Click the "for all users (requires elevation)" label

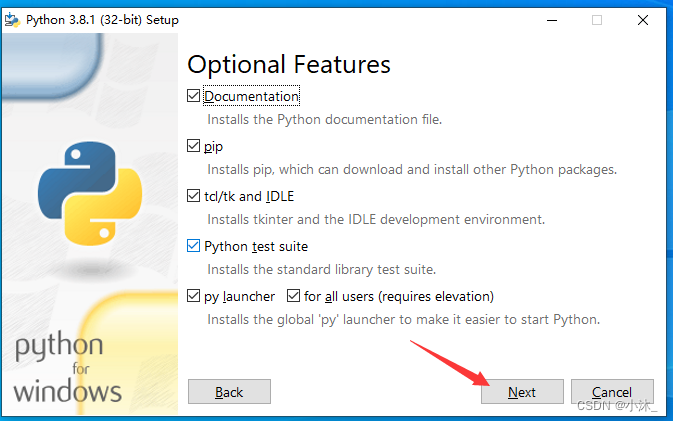pos(399,297)
